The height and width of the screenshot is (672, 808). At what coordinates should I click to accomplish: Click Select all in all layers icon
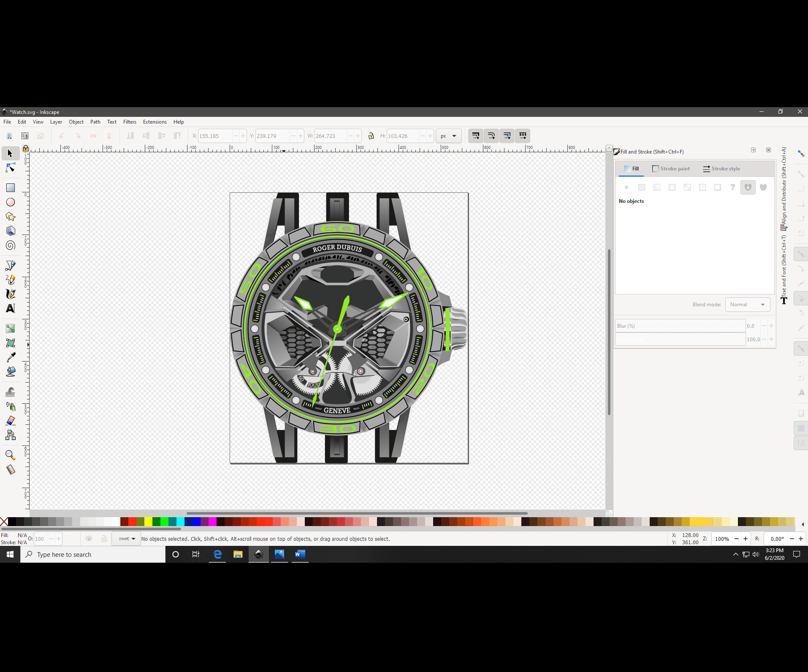tap(25, 136)
